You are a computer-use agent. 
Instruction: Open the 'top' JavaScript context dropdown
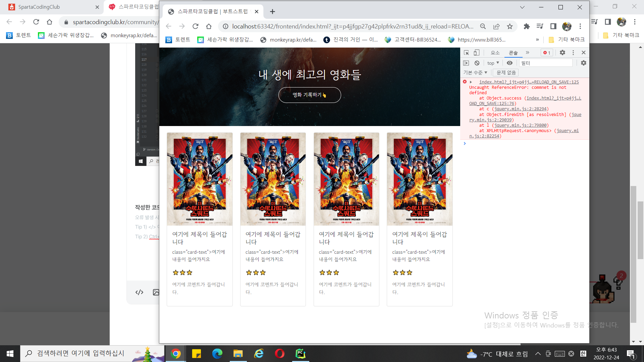point(493,63)
